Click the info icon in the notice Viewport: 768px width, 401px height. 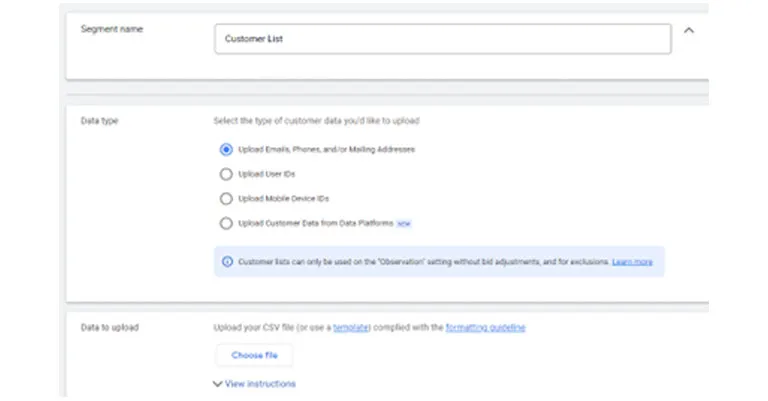pos(227,261)
